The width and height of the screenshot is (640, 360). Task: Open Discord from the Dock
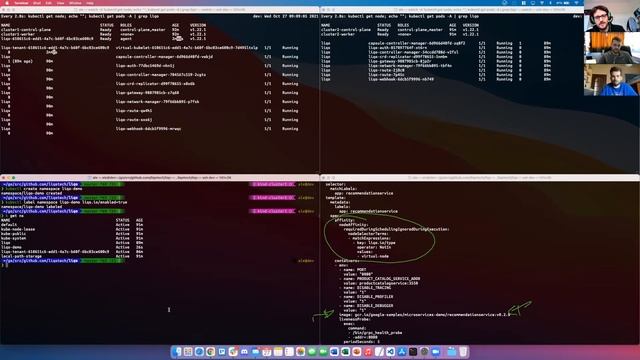click(244, 351)
